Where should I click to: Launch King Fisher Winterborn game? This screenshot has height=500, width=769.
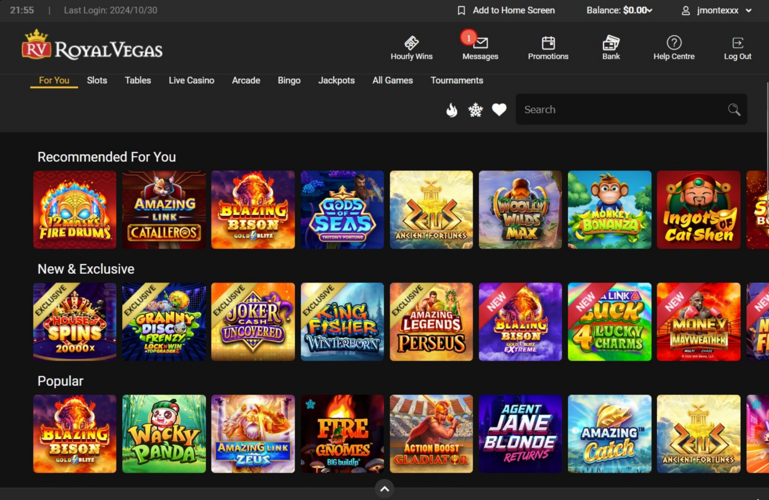[342, 322]
